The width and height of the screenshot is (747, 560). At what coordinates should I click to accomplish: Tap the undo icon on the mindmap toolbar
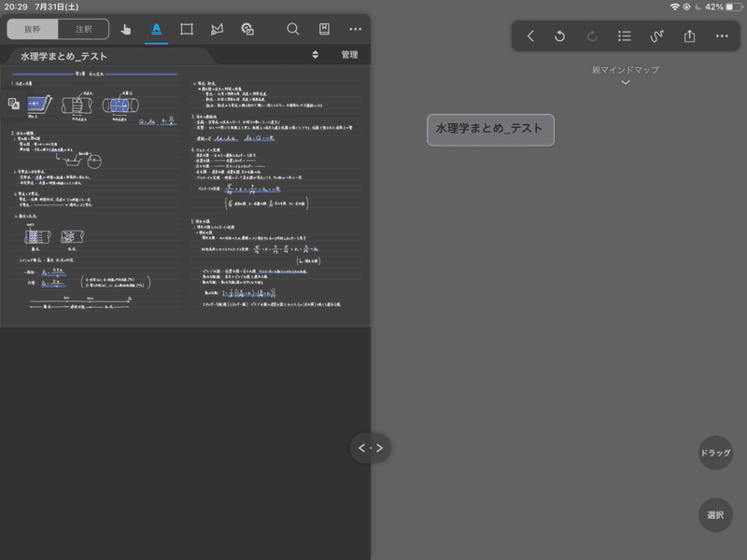[561, 35]
